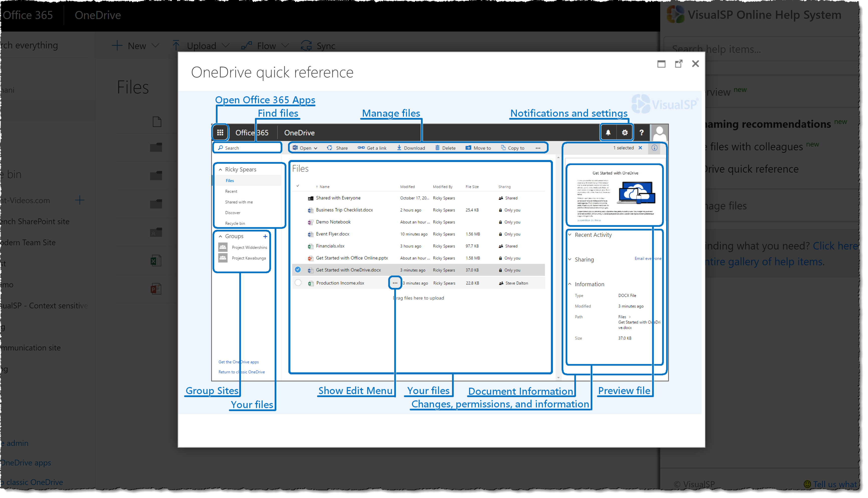Click the 'Open Office 365 Apps' label link
The width and height of the screenshot is (868, 498).
[265, 100]
